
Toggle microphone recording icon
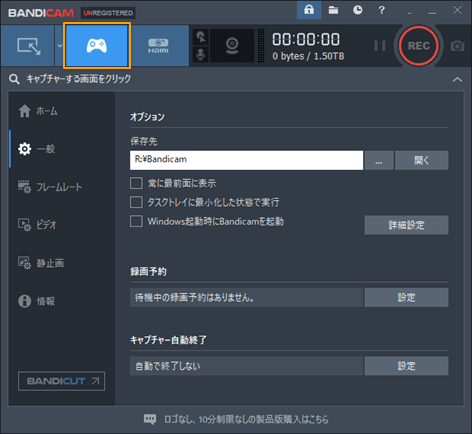tap(201, 54)
